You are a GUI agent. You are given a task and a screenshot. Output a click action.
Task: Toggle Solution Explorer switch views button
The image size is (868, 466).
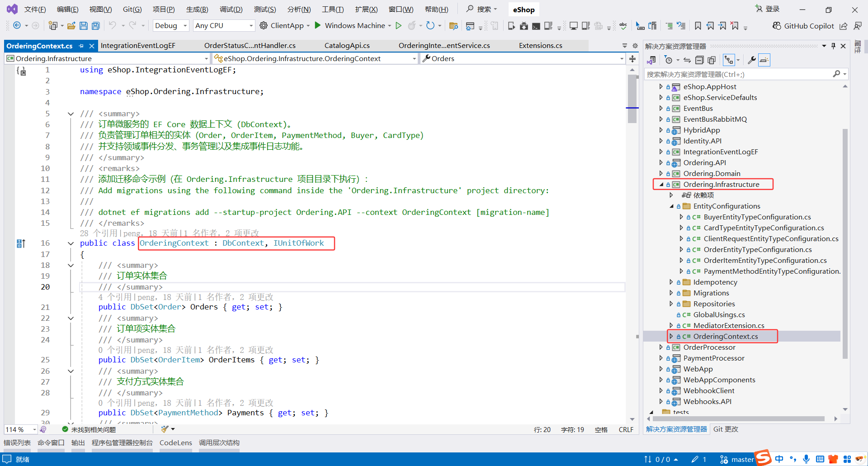click(x=651, y=60)
